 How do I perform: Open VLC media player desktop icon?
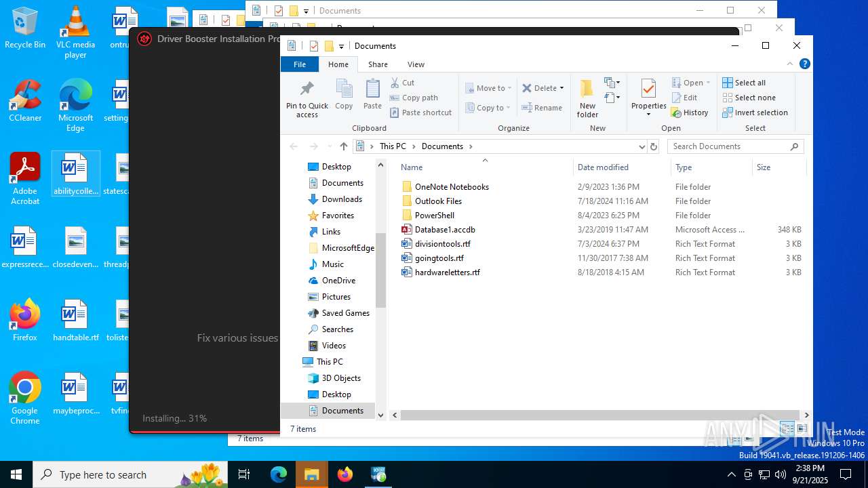75,33
